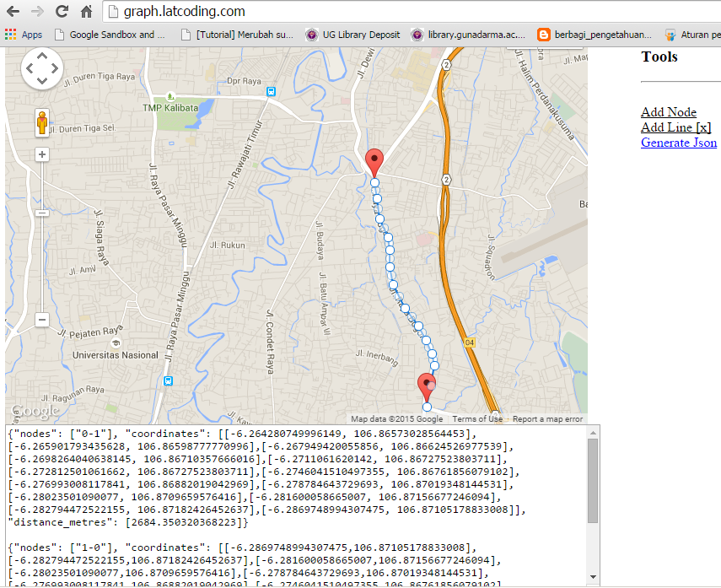
Task: Pan the map left with the arrow control
Action: tap(30, 68)
